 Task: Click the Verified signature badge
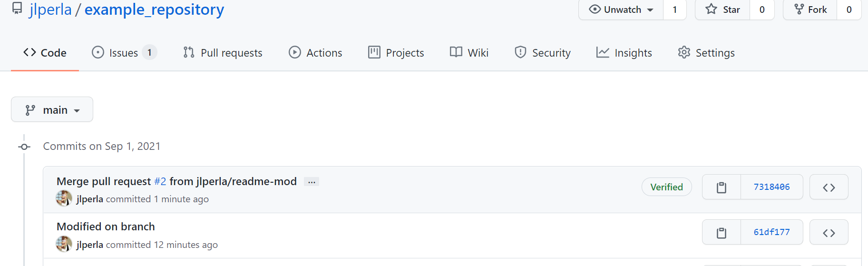tap(666, 187)
